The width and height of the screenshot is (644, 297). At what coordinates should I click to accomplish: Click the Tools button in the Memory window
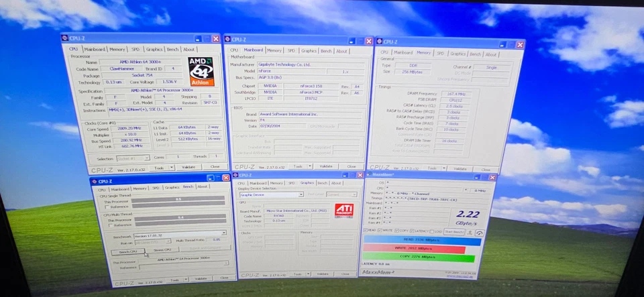point(432,168)
